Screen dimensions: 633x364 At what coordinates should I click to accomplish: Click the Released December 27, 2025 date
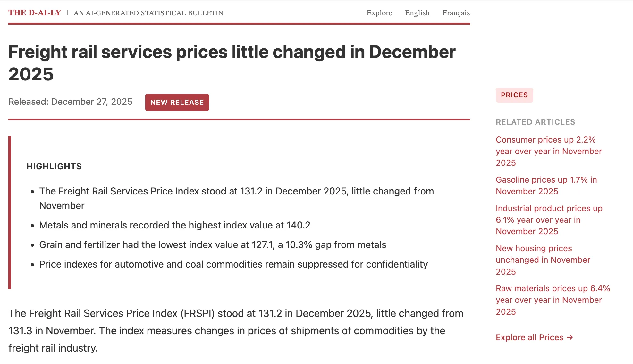[x=70, y=102]
